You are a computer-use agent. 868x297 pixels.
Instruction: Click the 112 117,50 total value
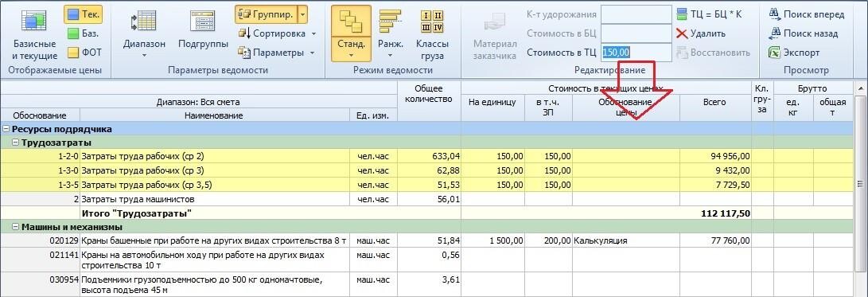726,213
